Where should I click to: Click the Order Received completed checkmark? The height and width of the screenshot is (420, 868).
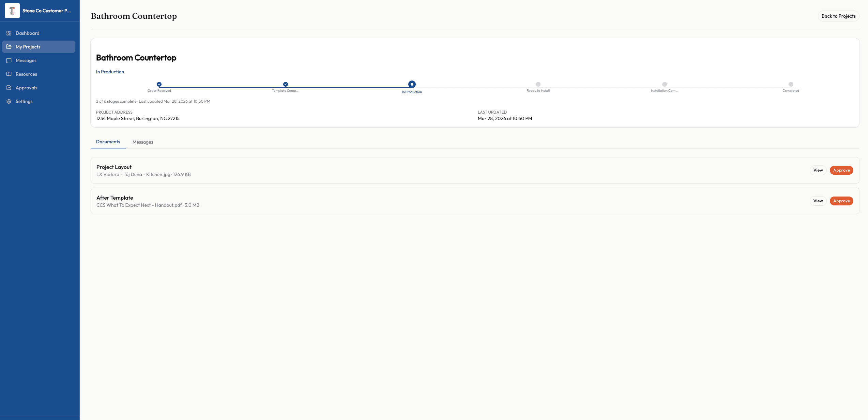click(x=159, y=84)
